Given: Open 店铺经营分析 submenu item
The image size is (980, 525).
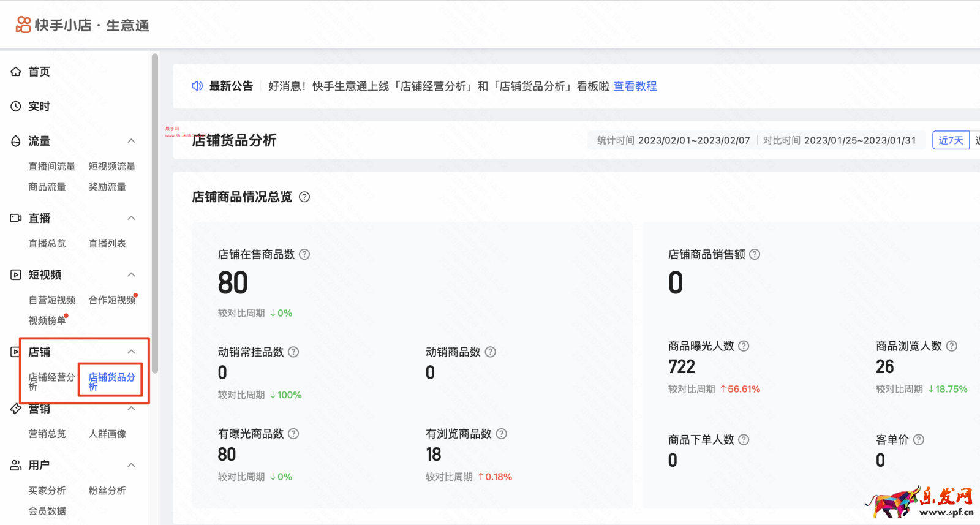Looking at the screenshot, I should (x=52, y=382).
